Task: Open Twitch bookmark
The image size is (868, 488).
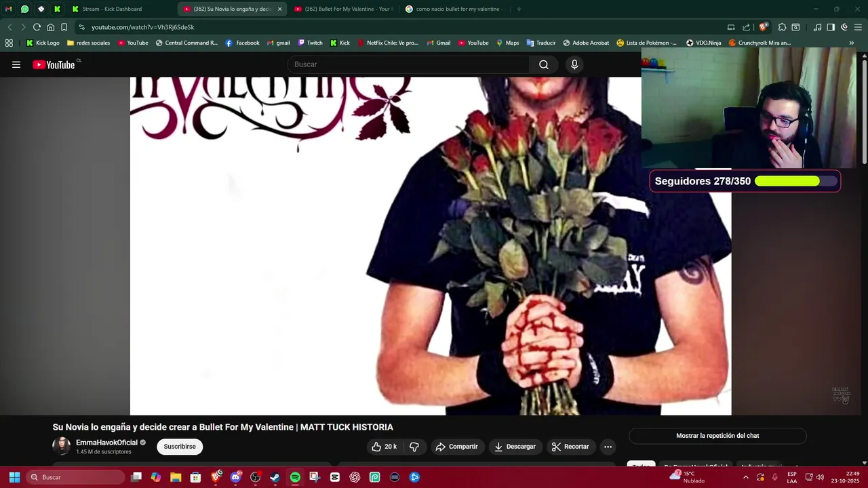Action: pos(310,43)
